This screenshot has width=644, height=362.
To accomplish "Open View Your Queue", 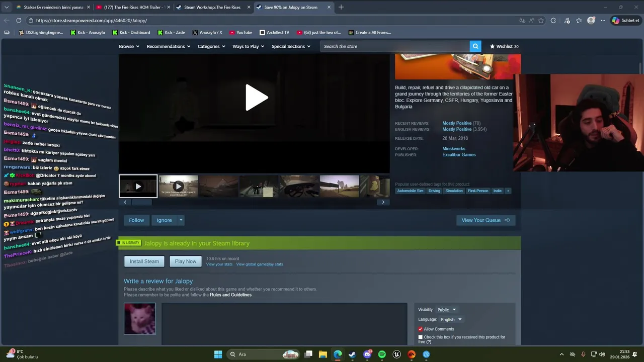I will click(x=486, y=220).
